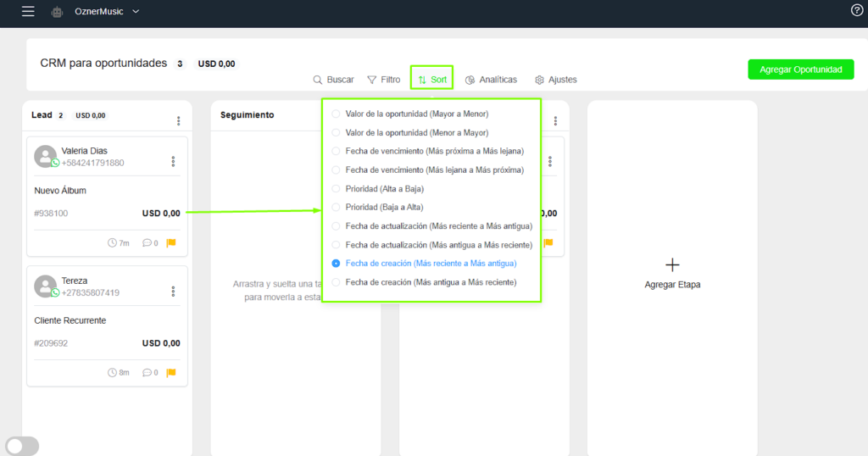
Task: Click the priority flag on Nuevo Álbum card
Action: click(171, 242)
